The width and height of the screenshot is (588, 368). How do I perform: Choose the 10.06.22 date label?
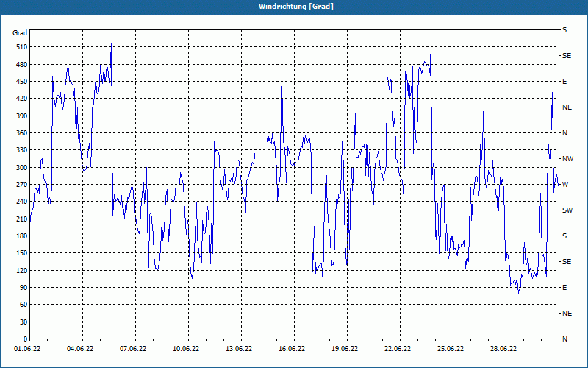click(186, 349)
